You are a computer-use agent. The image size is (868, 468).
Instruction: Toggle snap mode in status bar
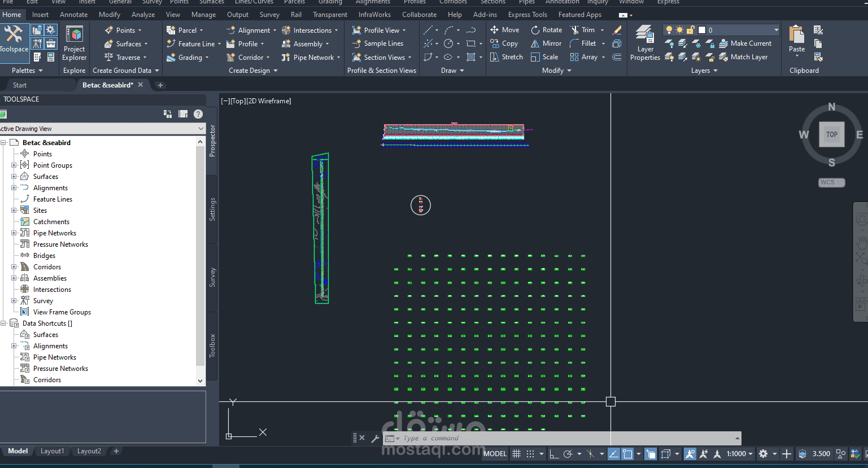(530, 454)
